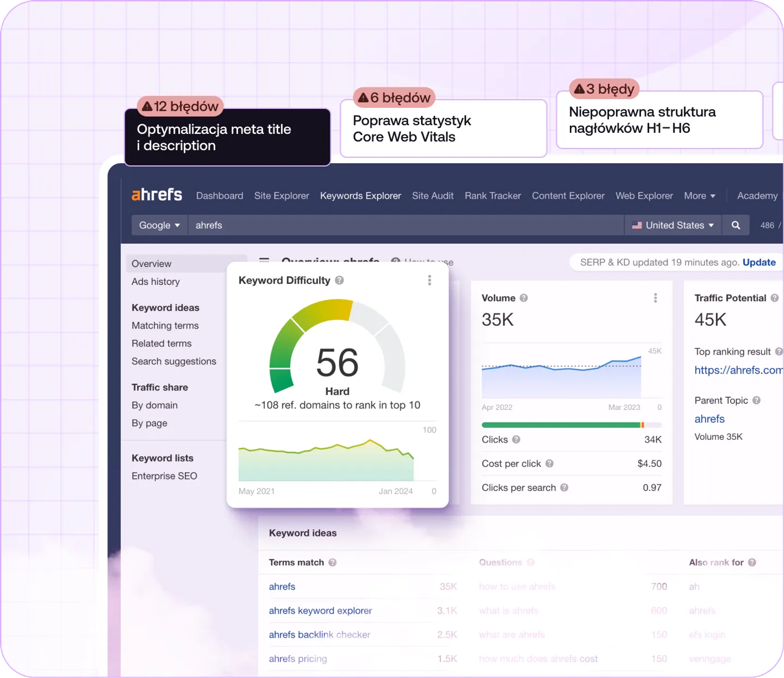Click the keyword search field containing ahrefs

(x=406, y=225)
